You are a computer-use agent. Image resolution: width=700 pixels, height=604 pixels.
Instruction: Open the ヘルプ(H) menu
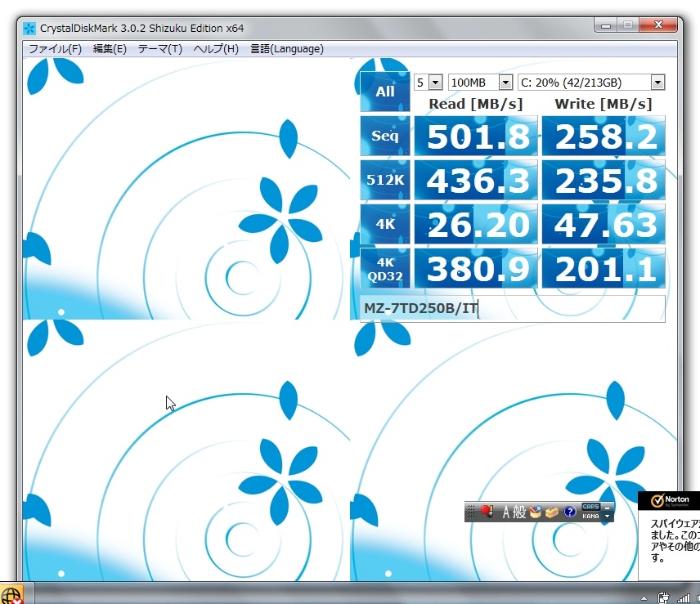(216, 48)
